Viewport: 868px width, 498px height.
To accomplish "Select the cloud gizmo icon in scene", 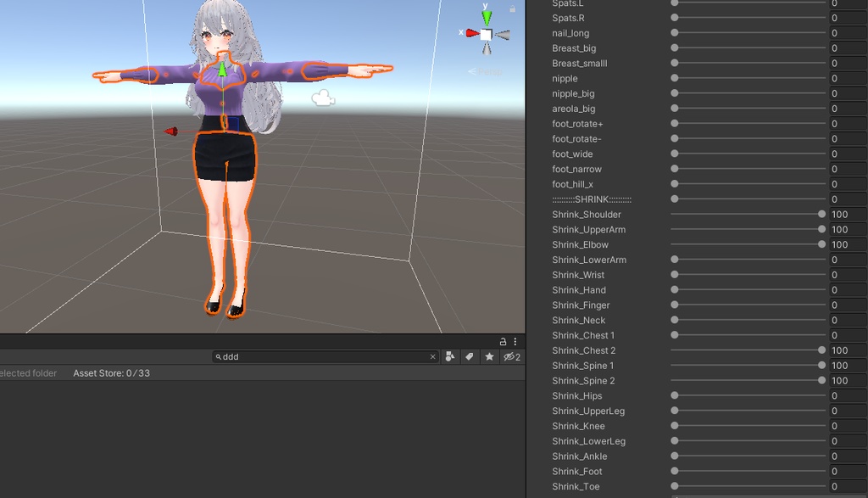I will (x=323, y=98).
